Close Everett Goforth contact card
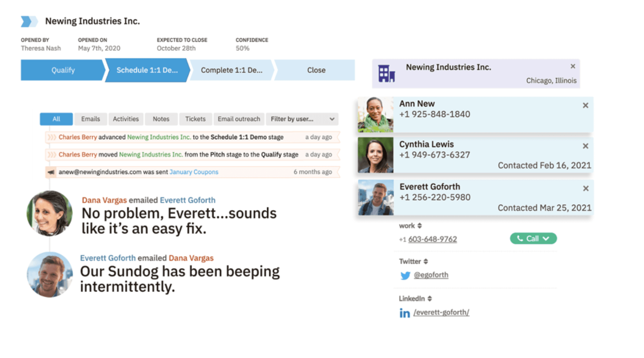 586,189
